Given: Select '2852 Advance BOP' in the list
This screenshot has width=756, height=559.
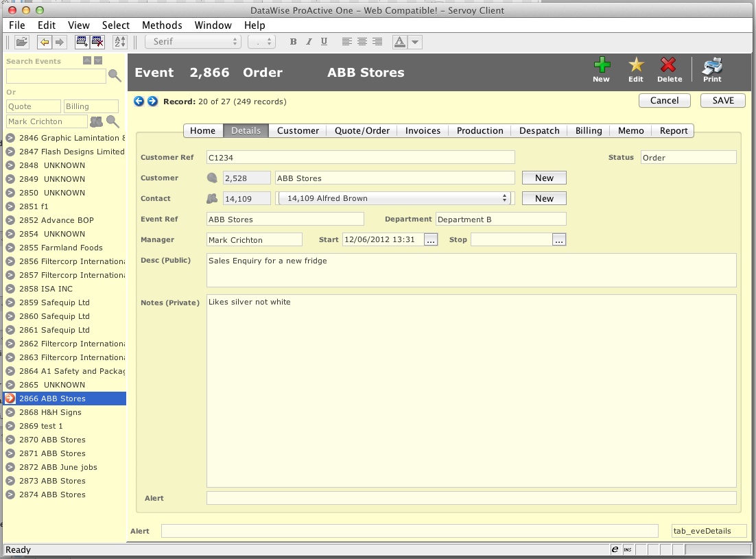Looking at the screenshot, I should pyautogui.click(x=64, y=219).
